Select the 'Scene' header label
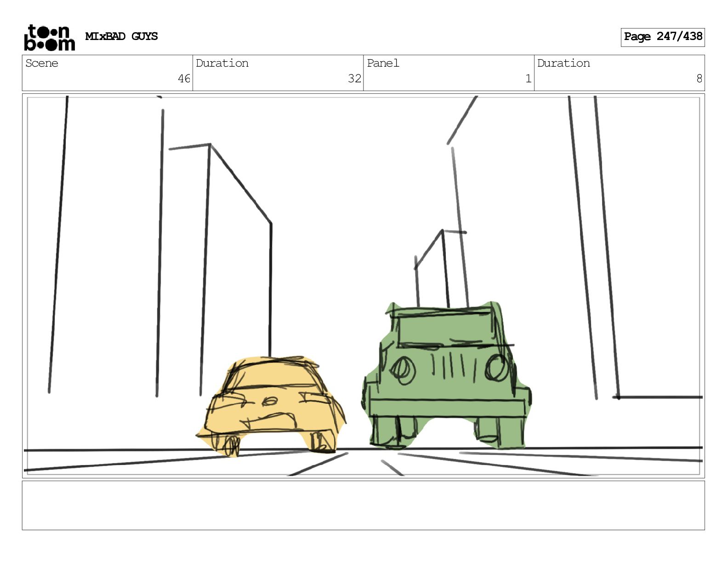Viewport: 728px width, 563px height. click(42, 63)
